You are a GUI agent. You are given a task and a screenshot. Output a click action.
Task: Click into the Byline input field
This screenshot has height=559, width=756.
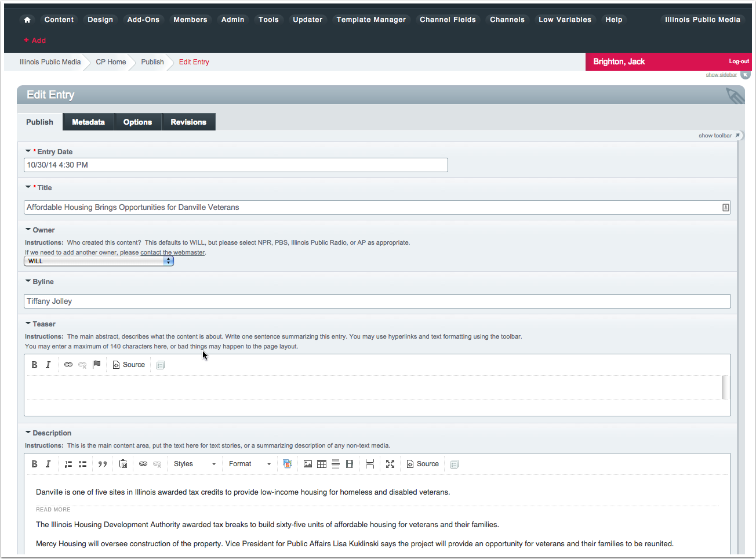tap(377, 302)
